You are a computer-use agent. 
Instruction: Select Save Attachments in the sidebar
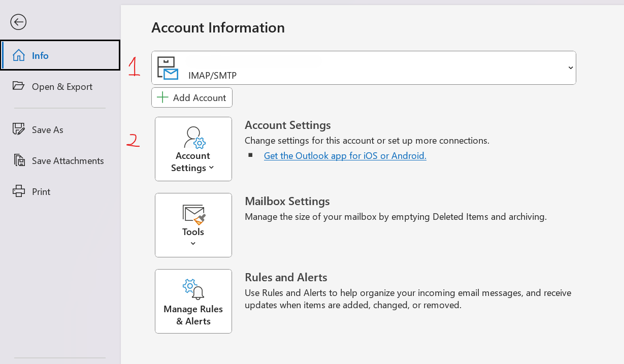tap(60, 160)
